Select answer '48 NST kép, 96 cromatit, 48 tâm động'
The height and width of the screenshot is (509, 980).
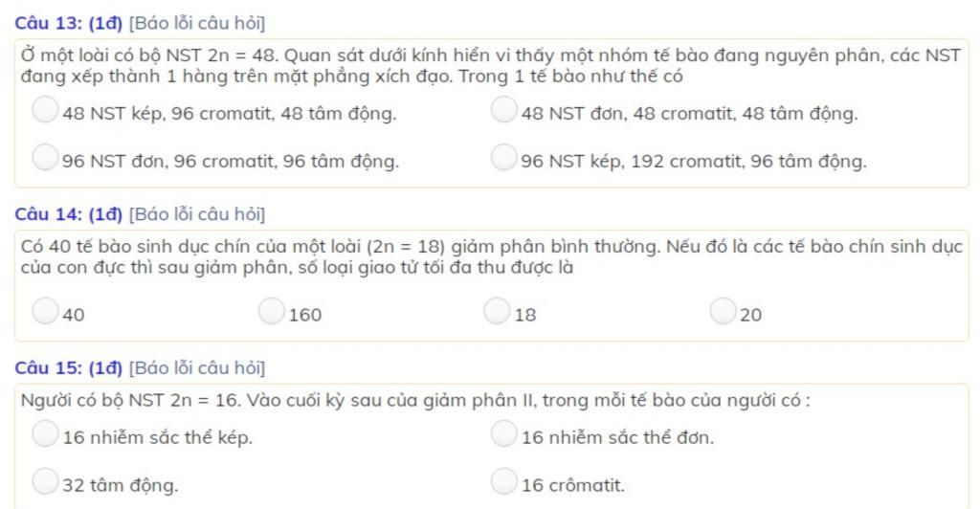[x=45, y=109]
